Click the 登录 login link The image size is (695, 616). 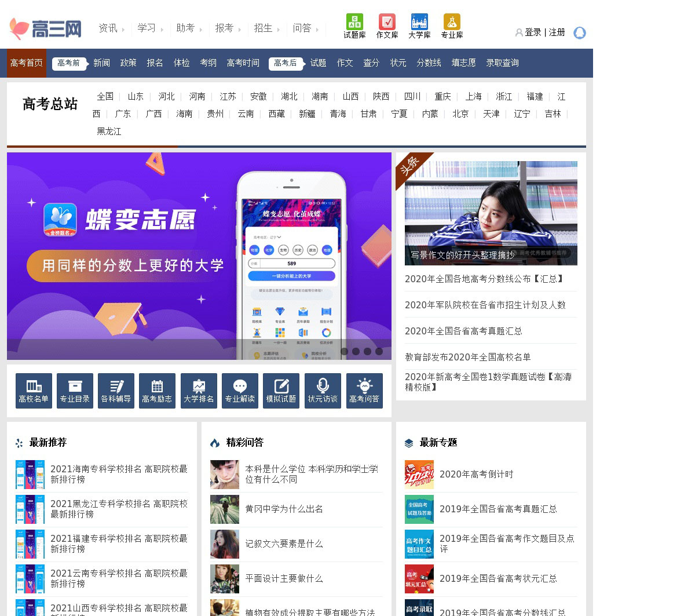(x=533, y=32)
